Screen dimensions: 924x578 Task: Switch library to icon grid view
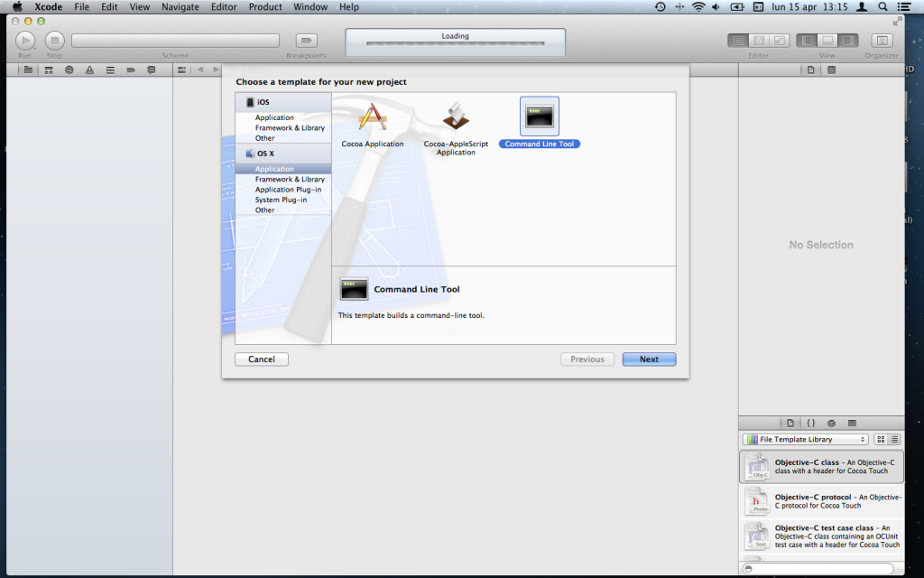882,439
